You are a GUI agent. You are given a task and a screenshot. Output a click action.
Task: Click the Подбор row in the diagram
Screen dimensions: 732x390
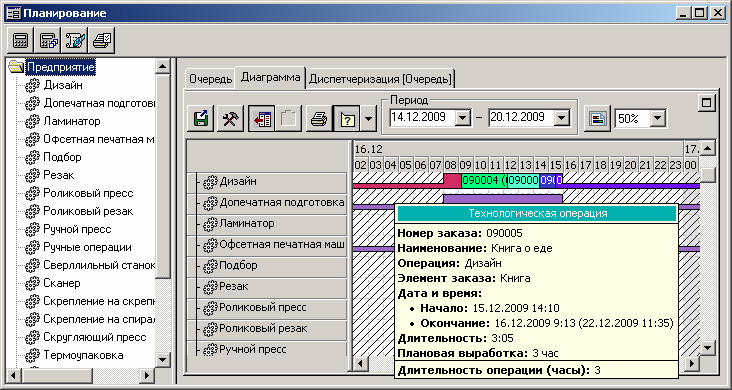[x=267, y=266]
